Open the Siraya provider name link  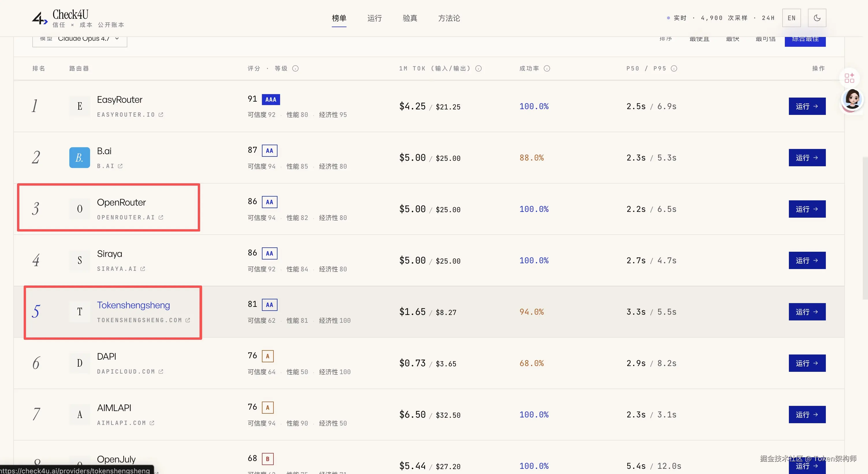click(x=109, y=254)
